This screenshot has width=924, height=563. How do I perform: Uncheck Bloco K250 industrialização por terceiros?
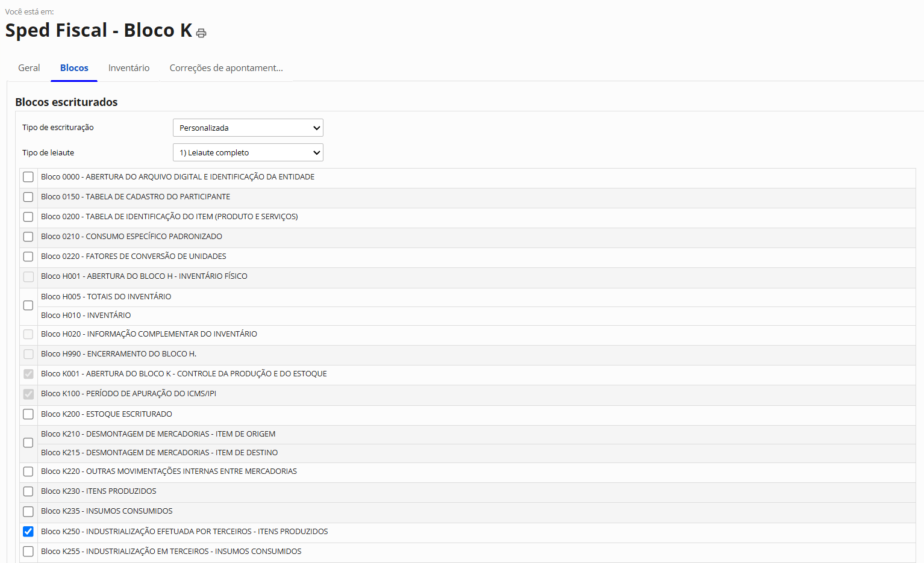[x=28, y=532]
